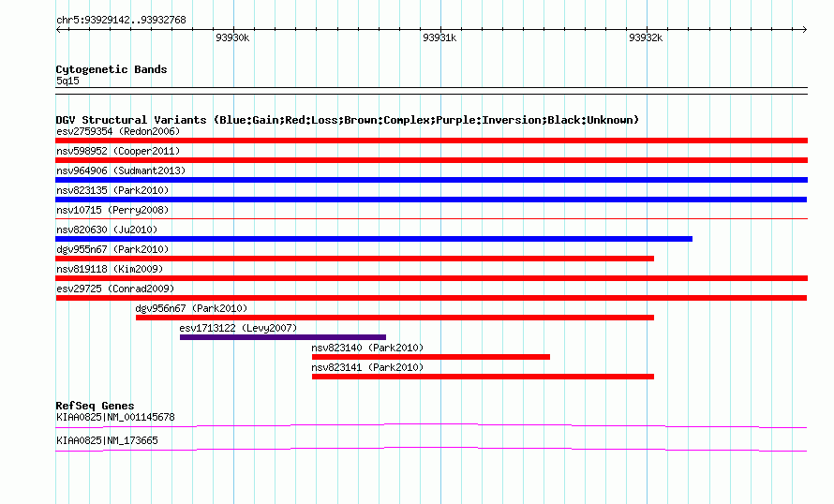Click the 5q15 band label
The height and width of the screenshot is (504, 834).
pyautogui.click(x=67, y=81)
